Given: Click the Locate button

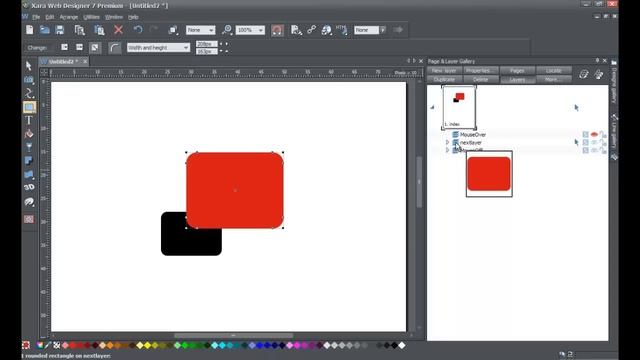Looking at the screenshot, I should [x=554, y=71].
